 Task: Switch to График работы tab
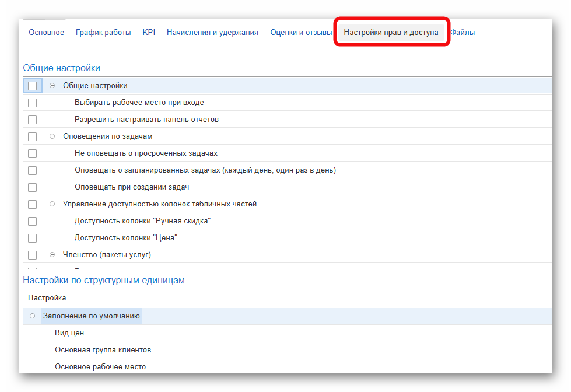click(x=103, y=33)
